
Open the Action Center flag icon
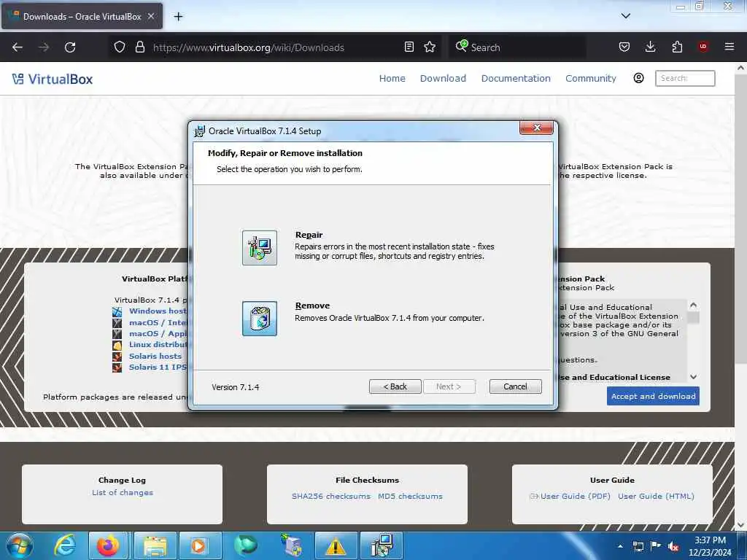coord(656,546)
